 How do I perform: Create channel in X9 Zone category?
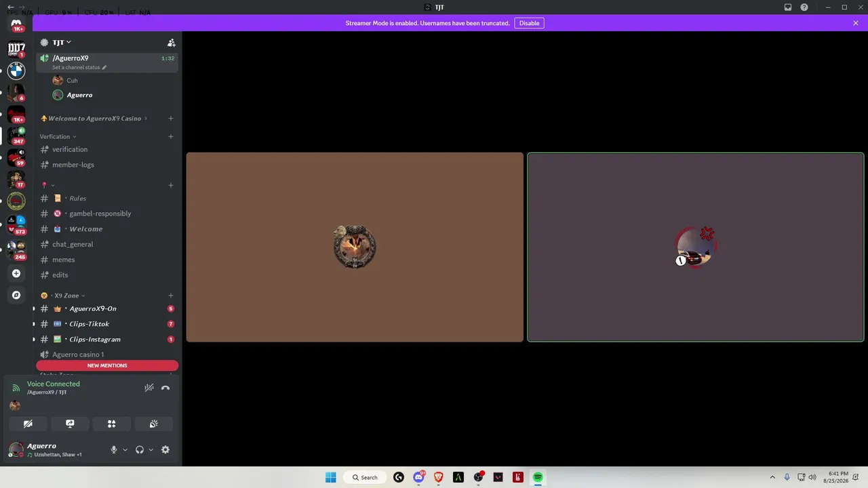point(171,296)
